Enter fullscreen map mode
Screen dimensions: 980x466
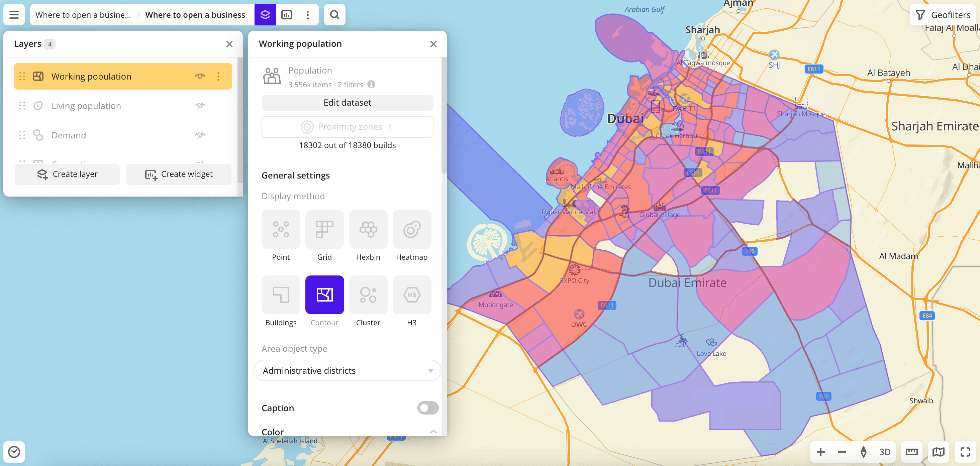[x=965, y=452]
